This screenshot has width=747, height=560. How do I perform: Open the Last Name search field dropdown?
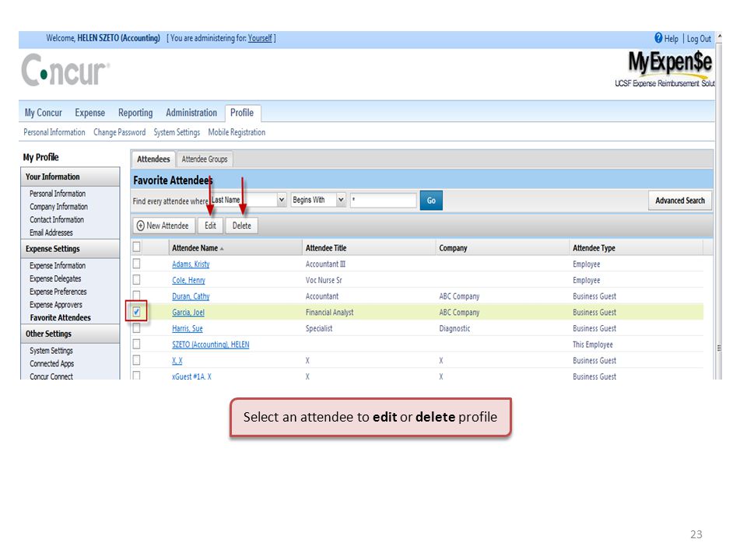coord(282,200)
